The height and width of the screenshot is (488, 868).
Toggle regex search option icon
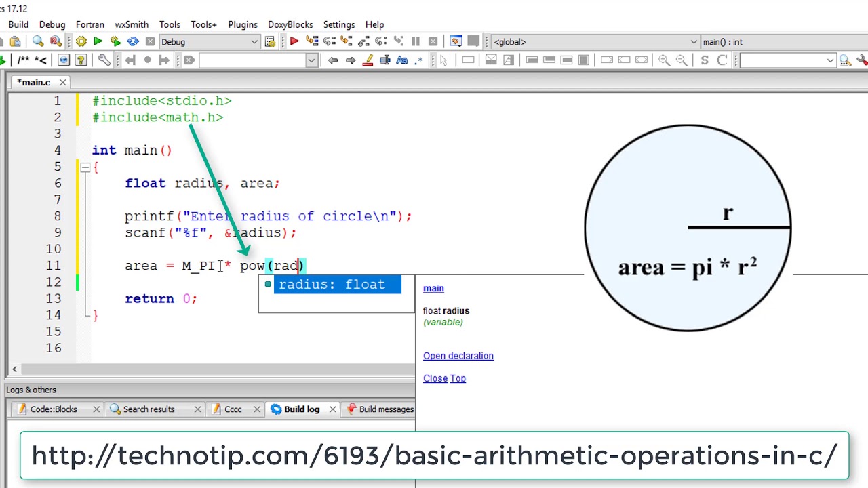418,60
